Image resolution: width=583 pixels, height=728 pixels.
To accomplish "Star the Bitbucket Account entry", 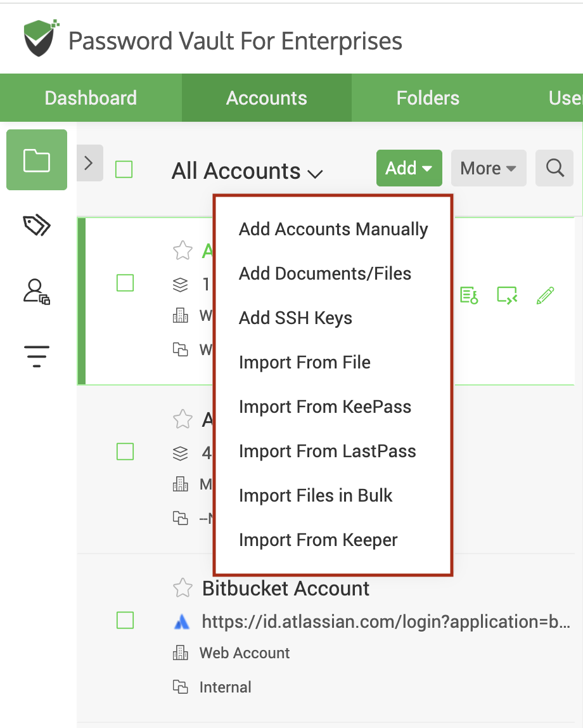I will click(183, 588).
